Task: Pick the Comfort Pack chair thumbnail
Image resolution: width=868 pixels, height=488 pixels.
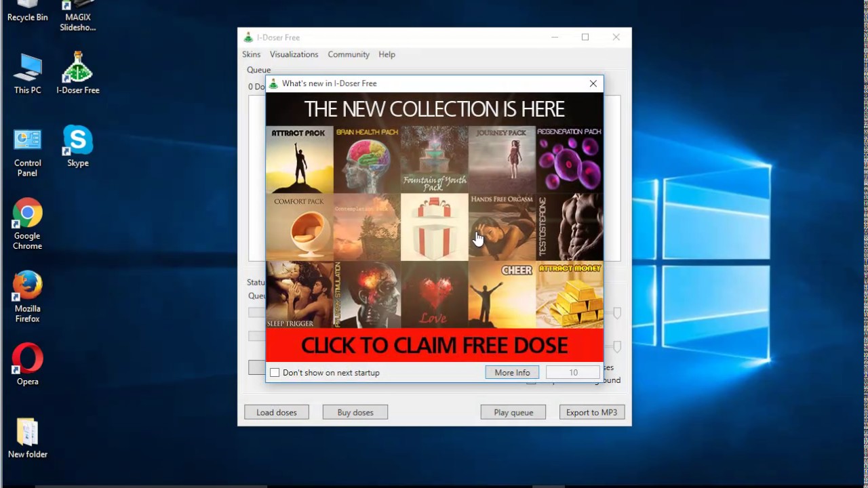Action: pos(299,228)
